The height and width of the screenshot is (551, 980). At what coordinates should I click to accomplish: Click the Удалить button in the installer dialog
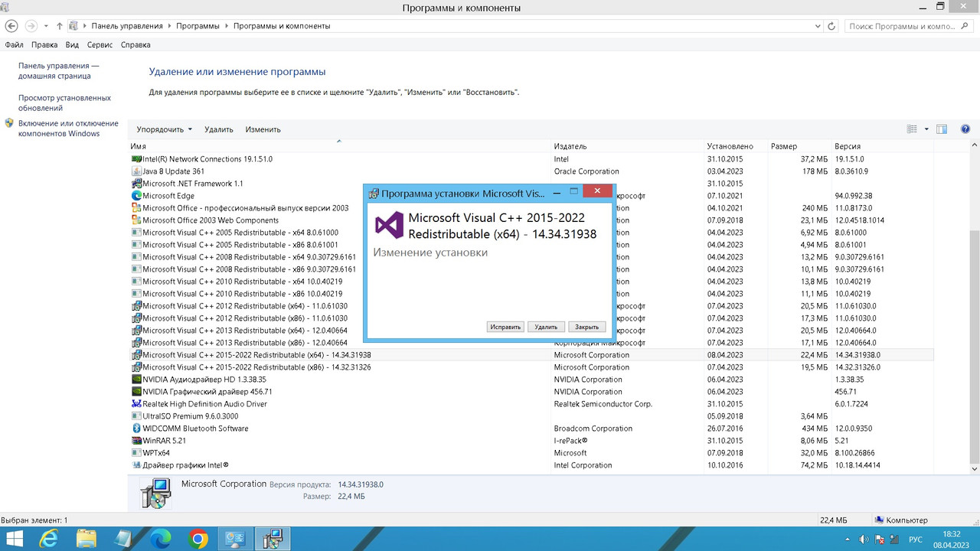coord(546,327)
